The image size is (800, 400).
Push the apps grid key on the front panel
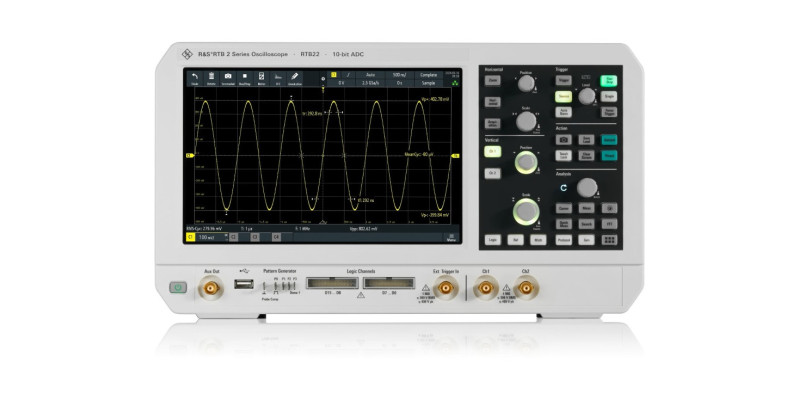(609, 239)
